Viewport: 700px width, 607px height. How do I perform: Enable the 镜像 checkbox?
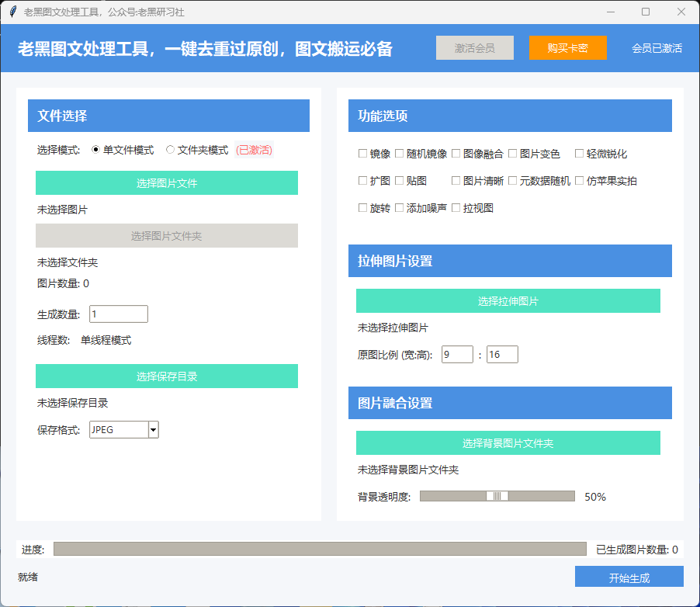(x=362, y=154)
